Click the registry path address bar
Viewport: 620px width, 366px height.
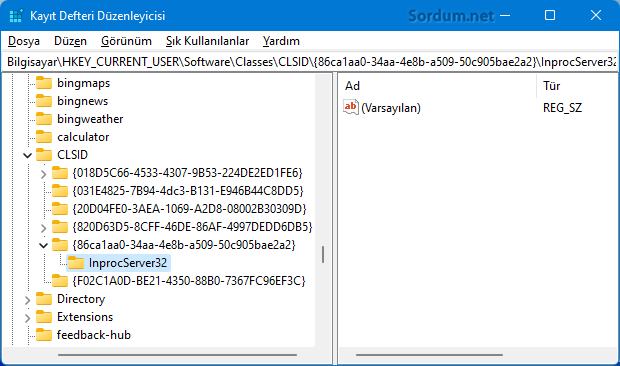310,62
